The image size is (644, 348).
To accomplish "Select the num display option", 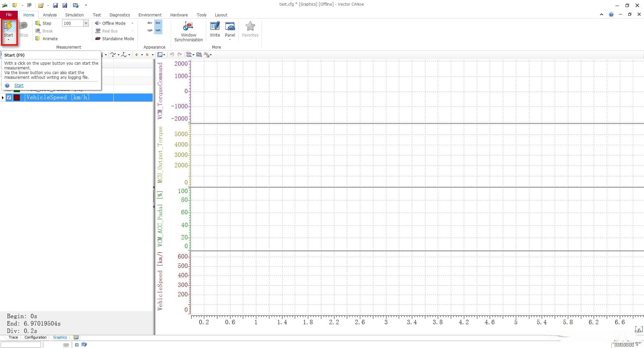I will coord(158,30).
